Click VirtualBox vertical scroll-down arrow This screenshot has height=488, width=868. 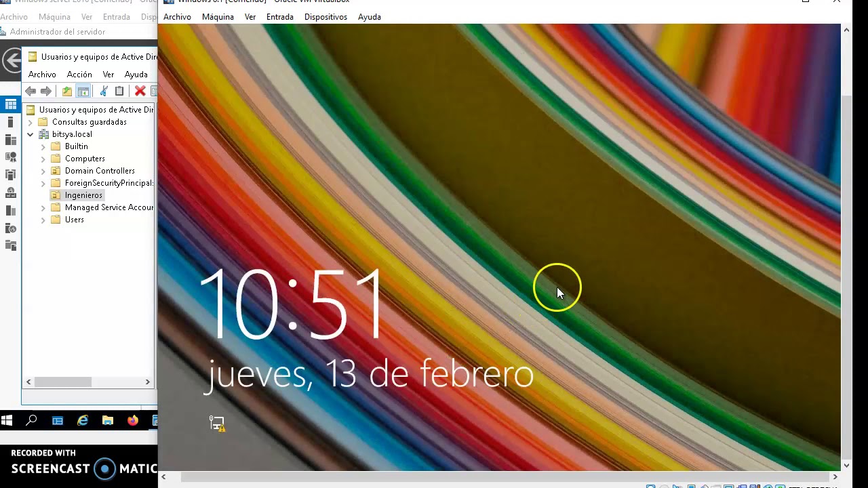pyautogui.click(x=846, y=466)
